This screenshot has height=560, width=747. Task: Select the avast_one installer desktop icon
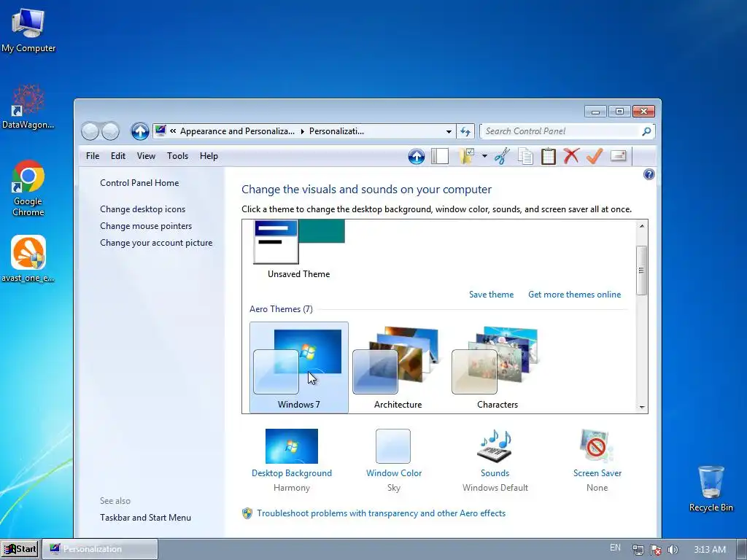(x=28, y=259)
